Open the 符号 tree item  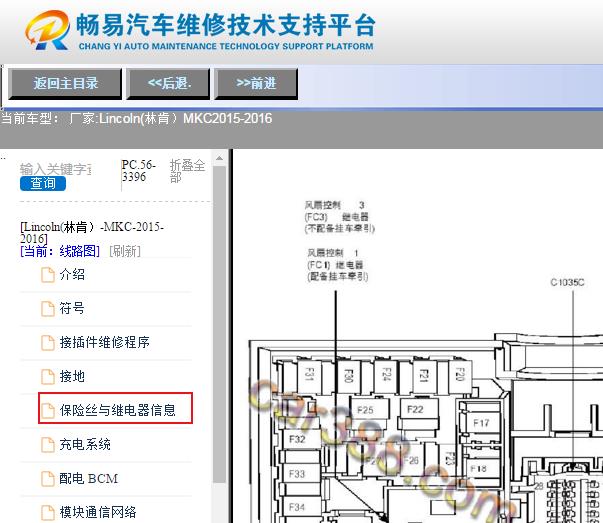coord(72,308)
